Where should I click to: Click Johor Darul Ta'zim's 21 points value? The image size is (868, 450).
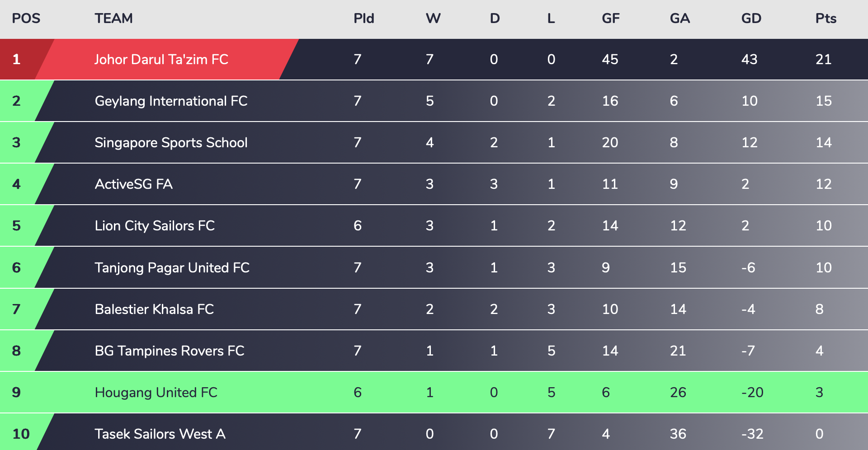pos(823,59)
